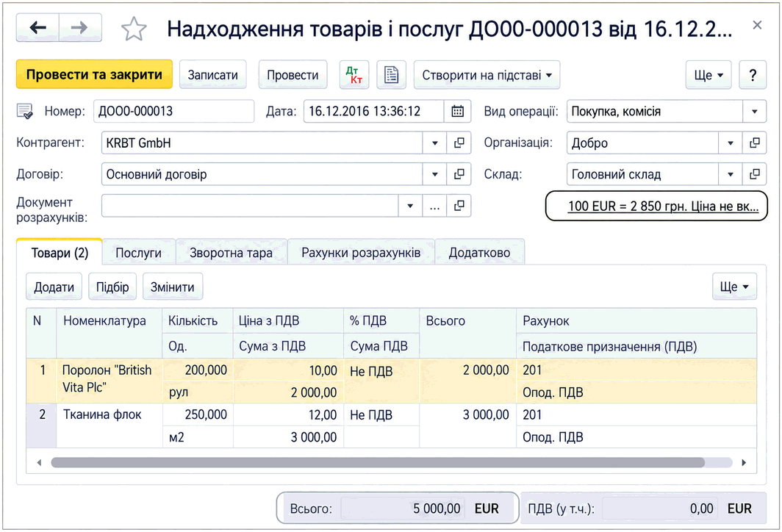Screen dimensions: 782x532
Task: Click ellipsis select button in Документ розрахунків
Action: (x=435, y=206)
